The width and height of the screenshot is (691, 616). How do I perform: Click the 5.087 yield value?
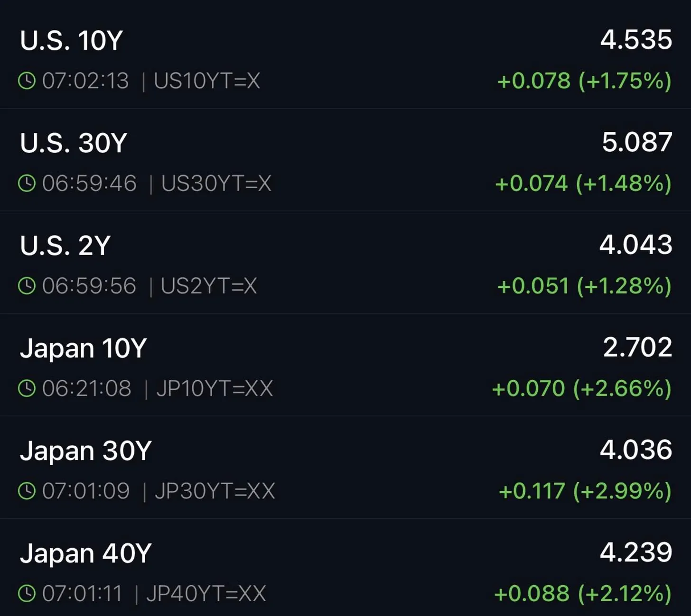coord(637,142)
